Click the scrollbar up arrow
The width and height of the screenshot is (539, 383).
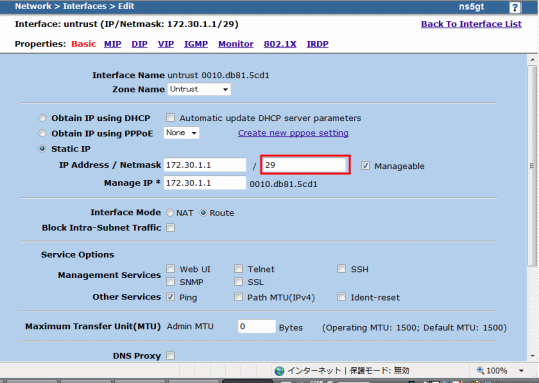point(532,60)
